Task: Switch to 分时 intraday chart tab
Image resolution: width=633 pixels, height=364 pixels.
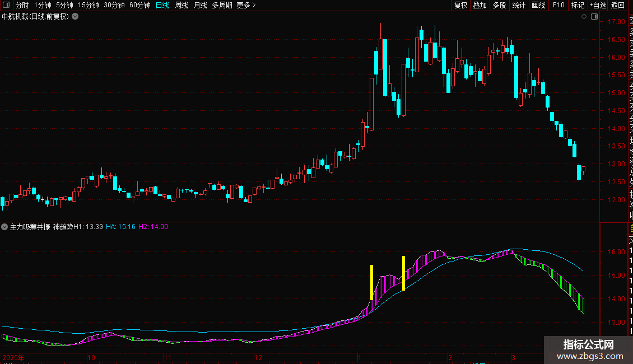Action: (22, 5)
